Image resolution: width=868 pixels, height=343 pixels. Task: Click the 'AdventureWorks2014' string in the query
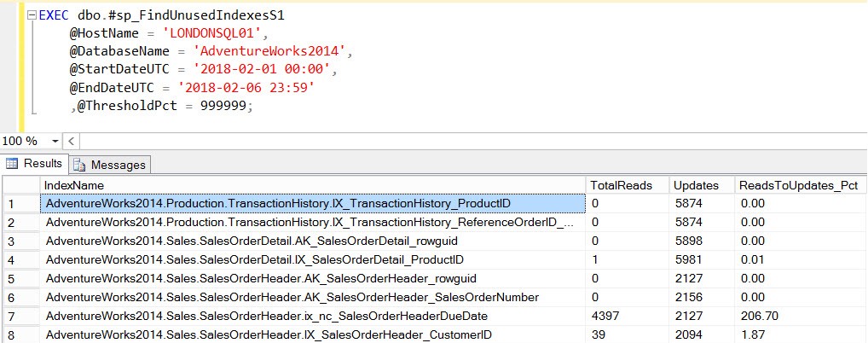click(x=269, y=51)
